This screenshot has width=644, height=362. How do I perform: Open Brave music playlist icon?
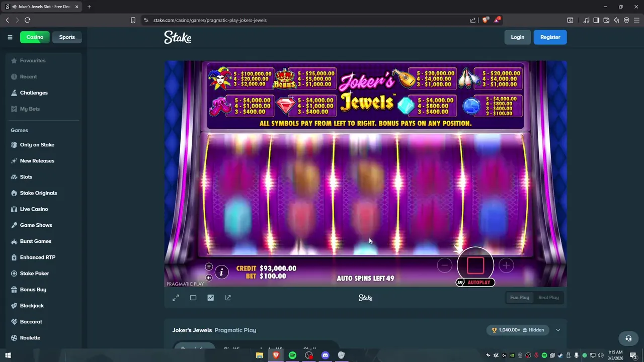(x=586, y=20)
